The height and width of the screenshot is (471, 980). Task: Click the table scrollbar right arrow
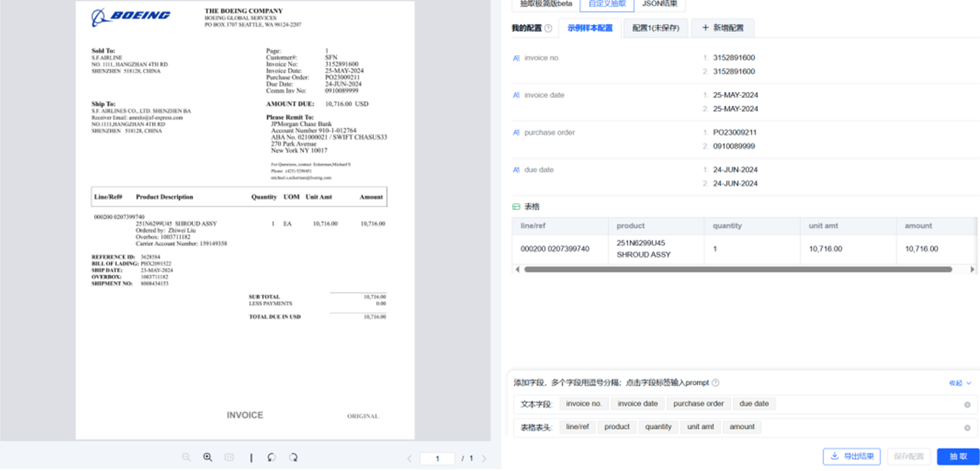(x=972, y=270)
